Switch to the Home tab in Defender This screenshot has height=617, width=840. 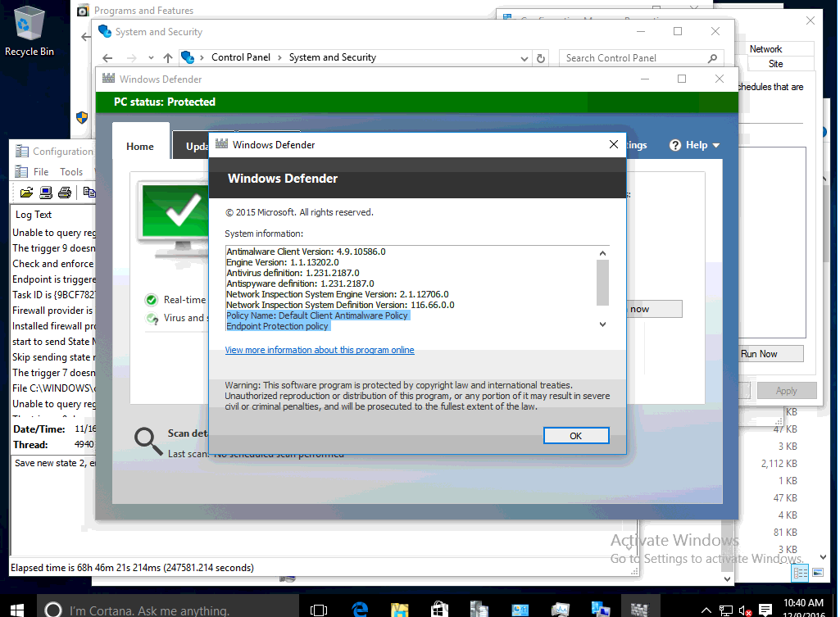[x=140, y=146]
